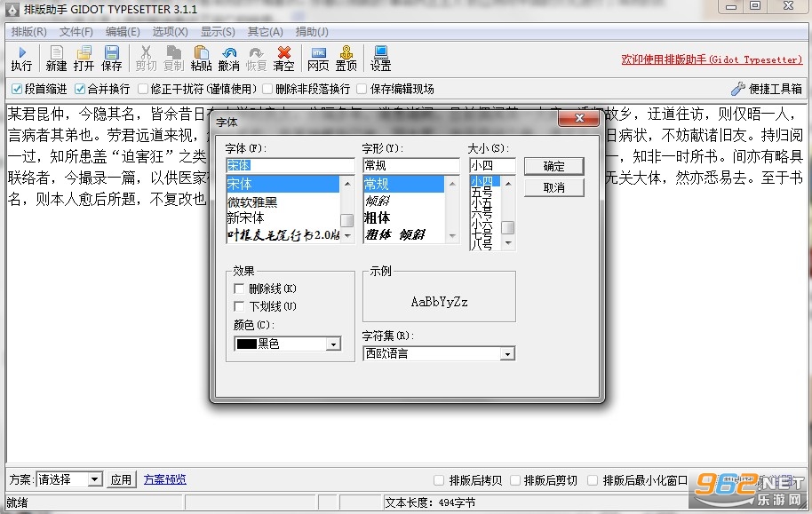This screenshot has height=514, width=812.
Task: Save document with 保存 icon
Action: 111,59
